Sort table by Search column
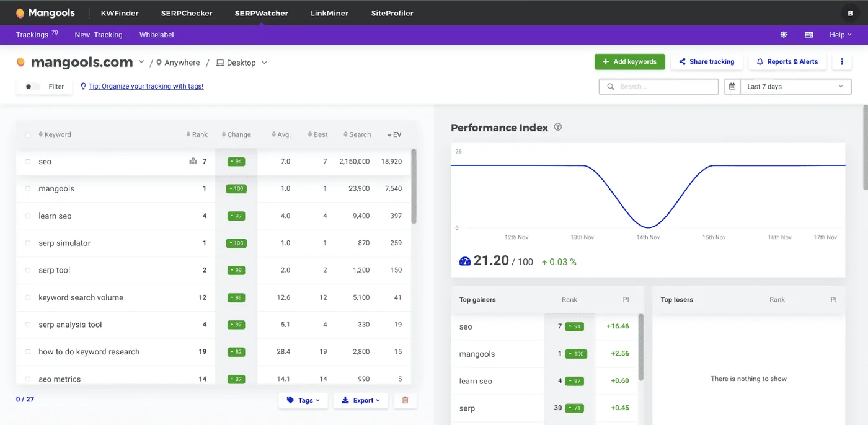This screenshot has width=868, height=425. click(356, 134)
